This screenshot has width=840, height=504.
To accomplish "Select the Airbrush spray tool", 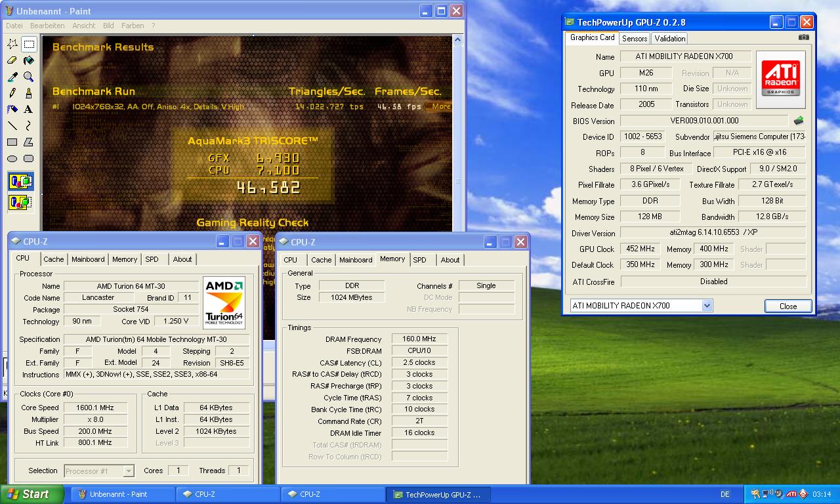I will pos(12,110).
